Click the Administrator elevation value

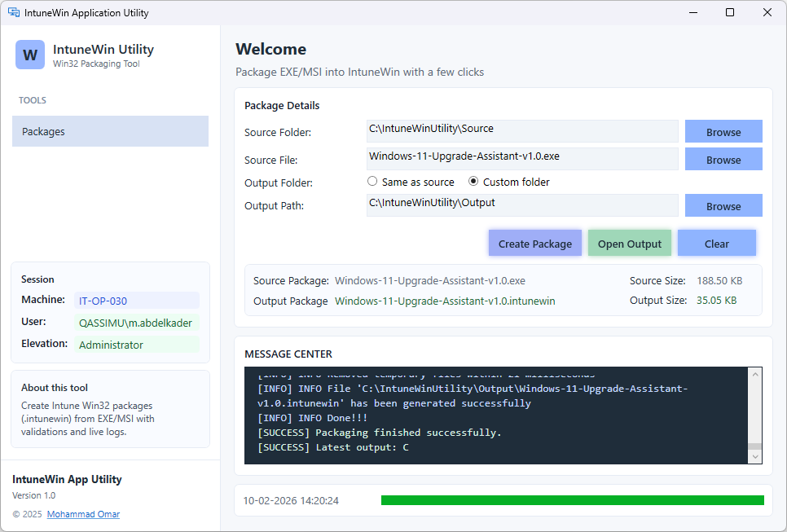click(x=111, y=345)
